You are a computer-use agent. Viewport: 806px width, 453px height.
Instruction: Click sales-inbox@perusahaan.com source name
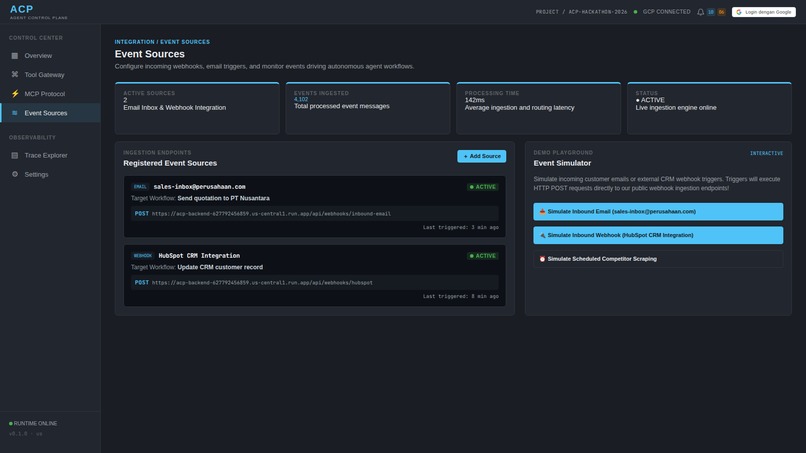pos(199,187)
